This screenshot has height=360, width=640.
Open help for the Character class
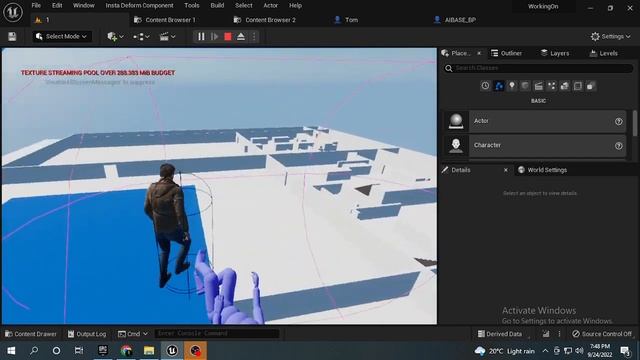tap(619, 146)
